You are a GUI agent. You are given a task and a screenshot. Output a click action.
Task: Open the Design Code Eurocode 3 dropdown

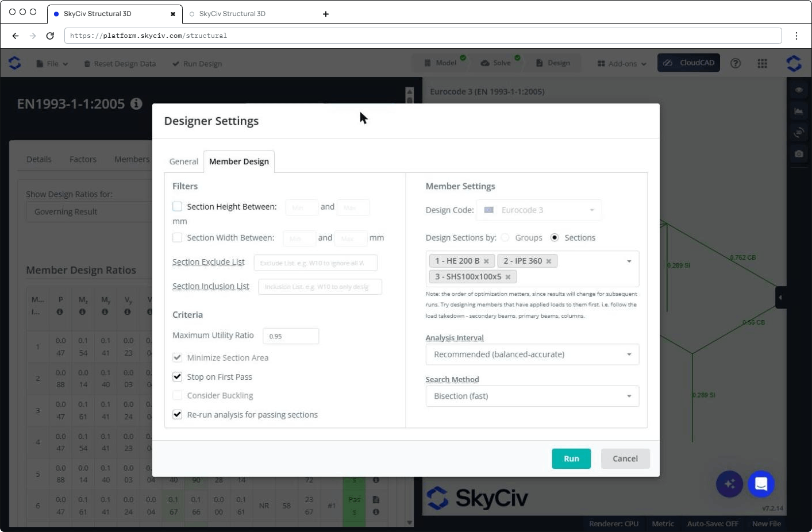coord(539,210)
